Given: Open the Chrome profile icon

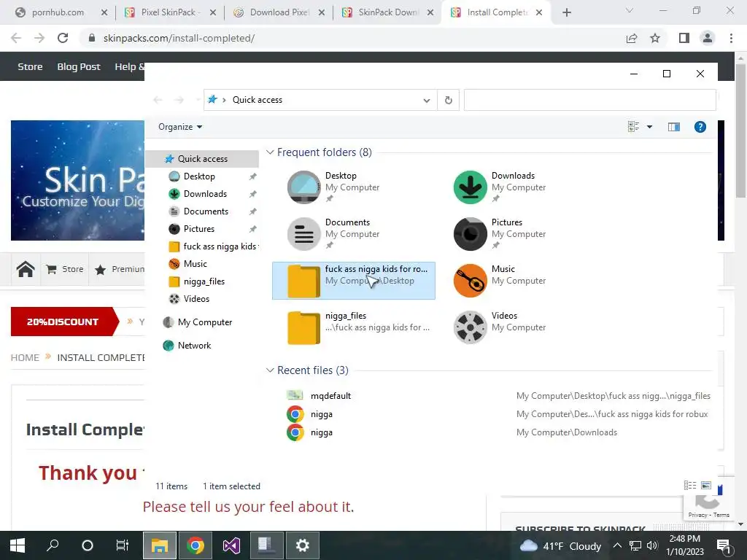Looking at the screenshot, I should [x=708, y=38].
